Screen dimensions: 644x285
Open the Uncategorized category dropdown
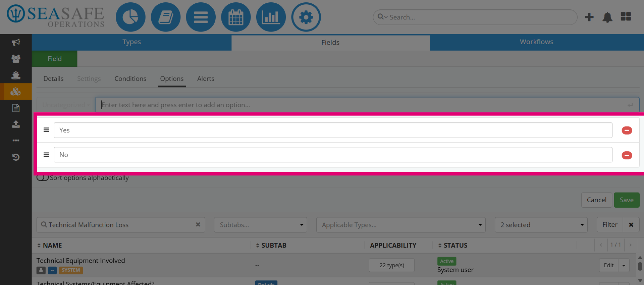pos(65,105)
